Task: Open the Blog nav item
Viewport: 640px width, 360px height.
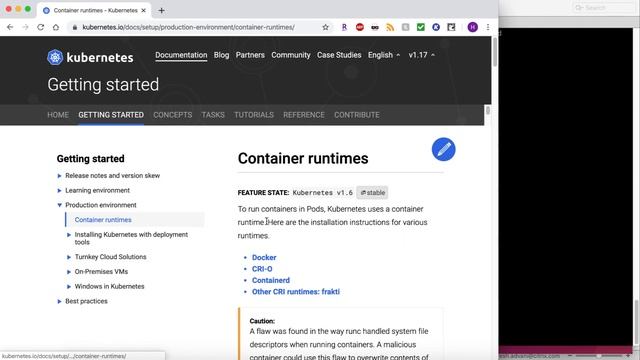Action: tap(221, 55)
